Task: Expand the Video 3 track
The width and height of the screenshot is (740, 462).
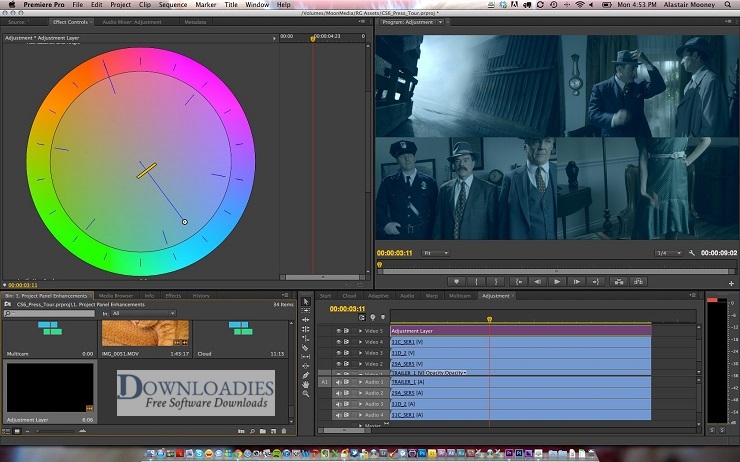Action: coord(360,353)
